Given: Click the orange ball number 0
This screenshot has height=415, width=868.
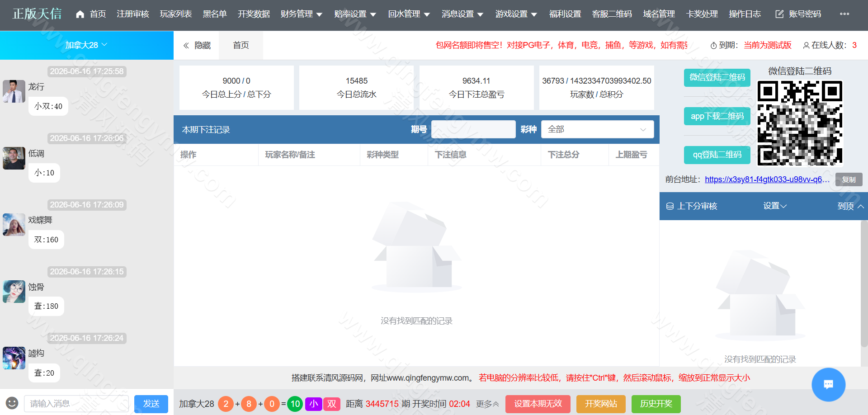Looking at the screenshot, I should [x=272, y=404].
